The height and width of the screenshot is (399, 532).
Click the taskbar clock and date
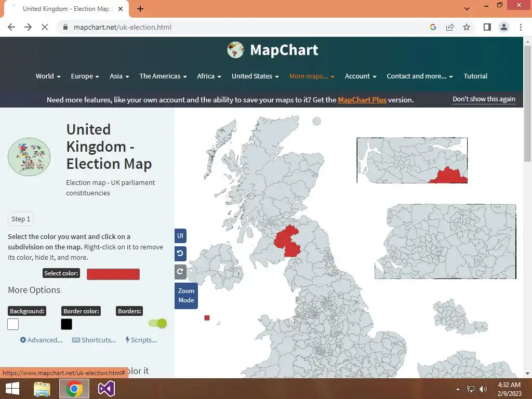(509, 389)
